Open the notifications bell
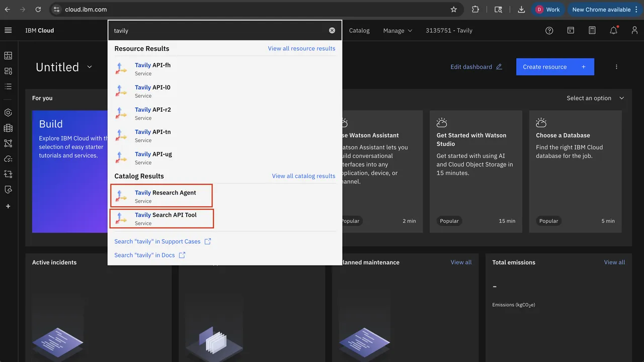Screen dimensions: 644x362 614,30
